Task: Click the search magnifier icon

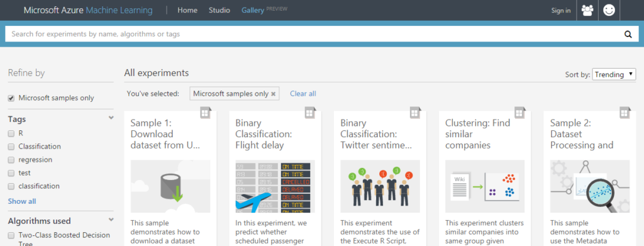Action: (628, 34)
